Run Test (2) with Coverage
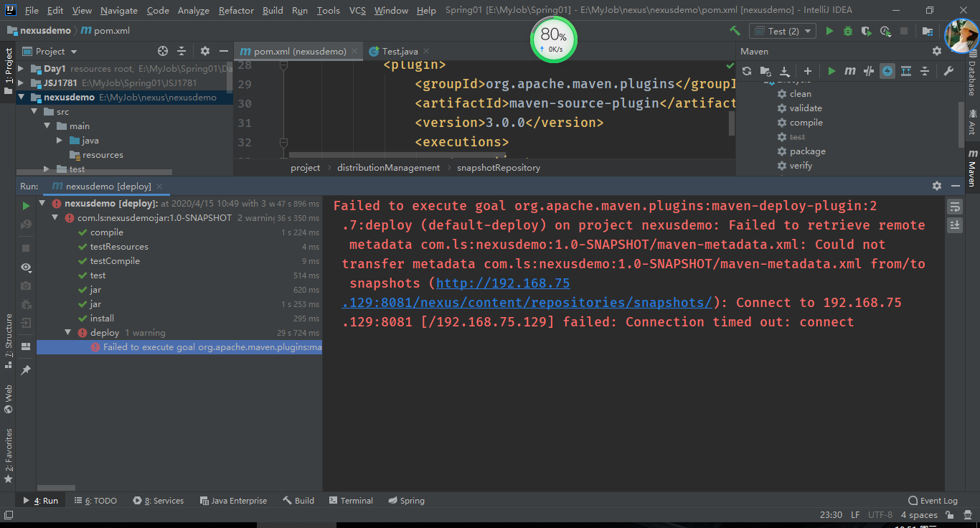Image resolution: width=980 pixels, height=528 pixels. (x=867, y=31)
